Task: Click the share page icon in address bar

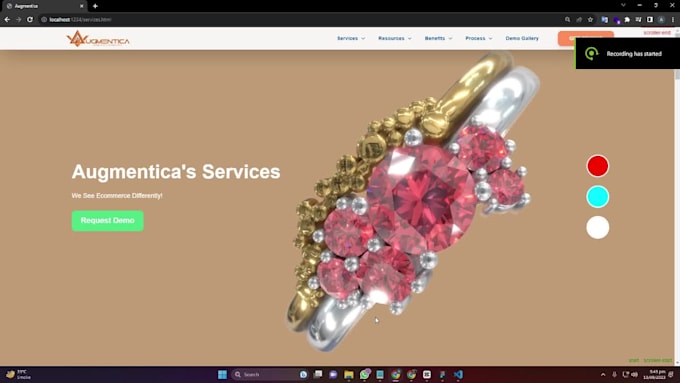Action: (579, 20)
